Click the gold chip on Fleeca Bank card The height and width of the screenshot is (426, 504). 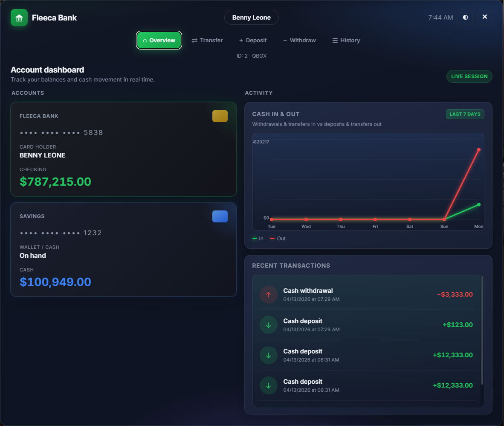[x=220, y=116]
